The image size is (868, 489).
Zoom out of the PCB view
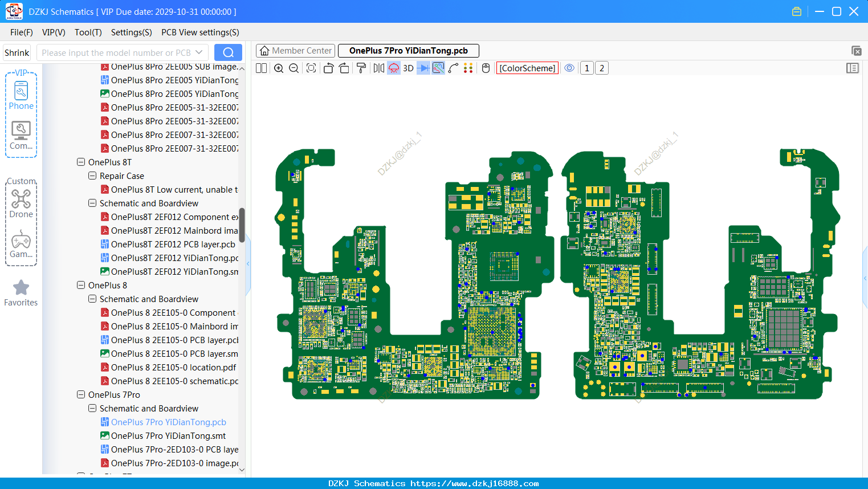click(294, 68)
